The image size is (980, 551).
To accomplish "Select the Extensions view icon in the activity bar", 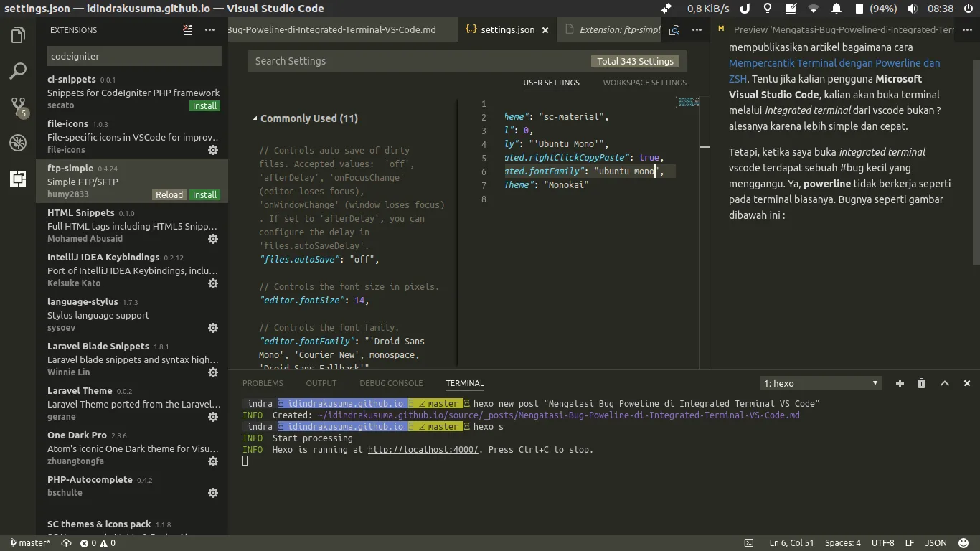I will (18, 179).
